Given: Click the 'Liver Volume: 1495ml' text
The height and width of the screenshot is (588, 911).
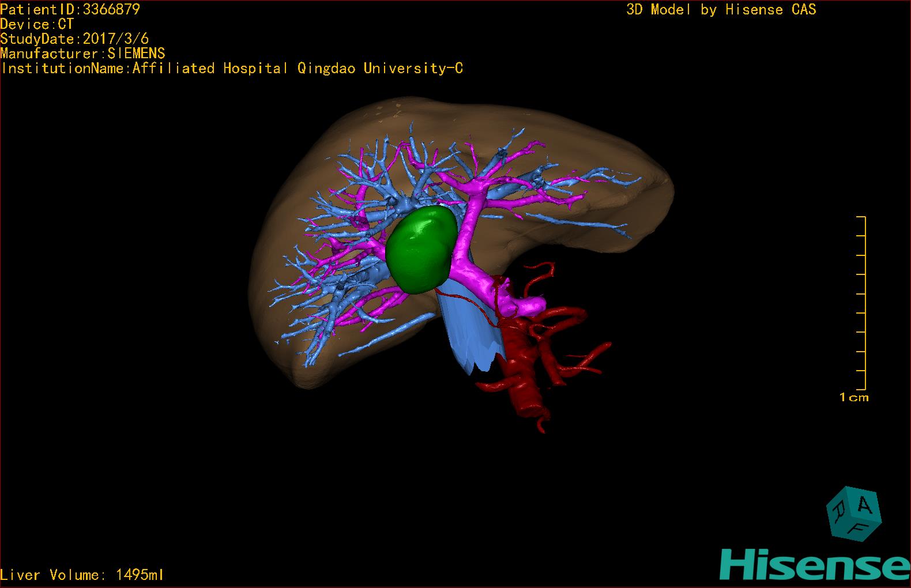Looking at the screenshot, I should coord(82,575).
